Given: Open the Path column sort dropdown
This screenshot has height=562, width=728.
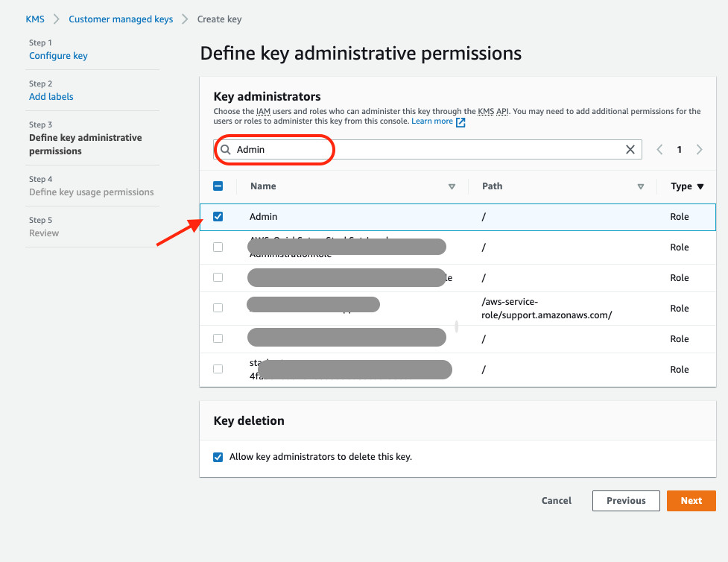Looking at the screenshot, I should click(640, 186).
